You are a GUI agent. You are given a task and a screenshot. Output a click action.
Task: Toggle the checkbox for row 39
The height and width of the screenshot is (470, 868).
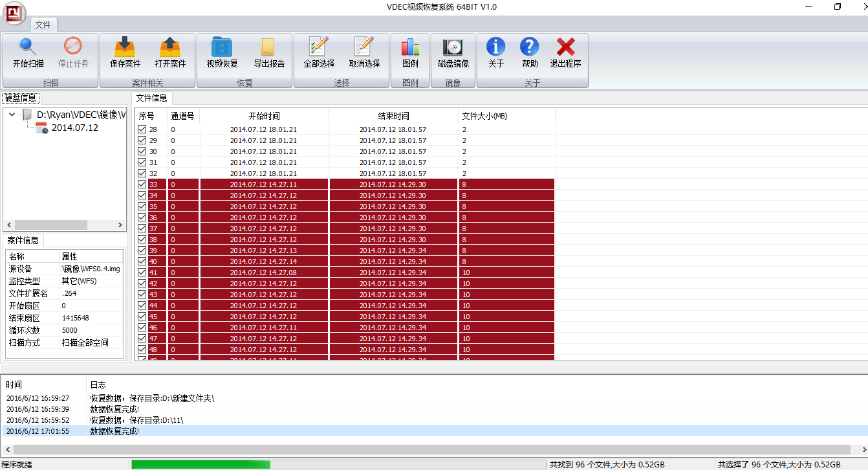coord(142,251)
